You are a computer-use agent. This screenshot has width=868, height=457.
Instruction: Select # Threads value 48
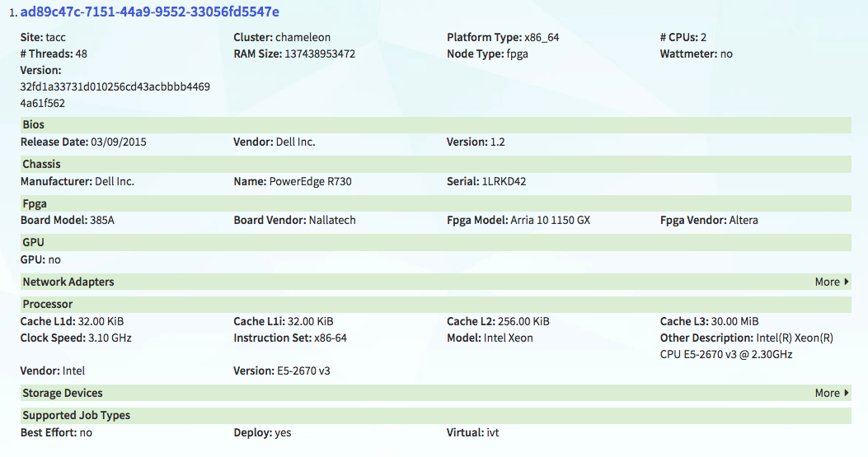81,54
